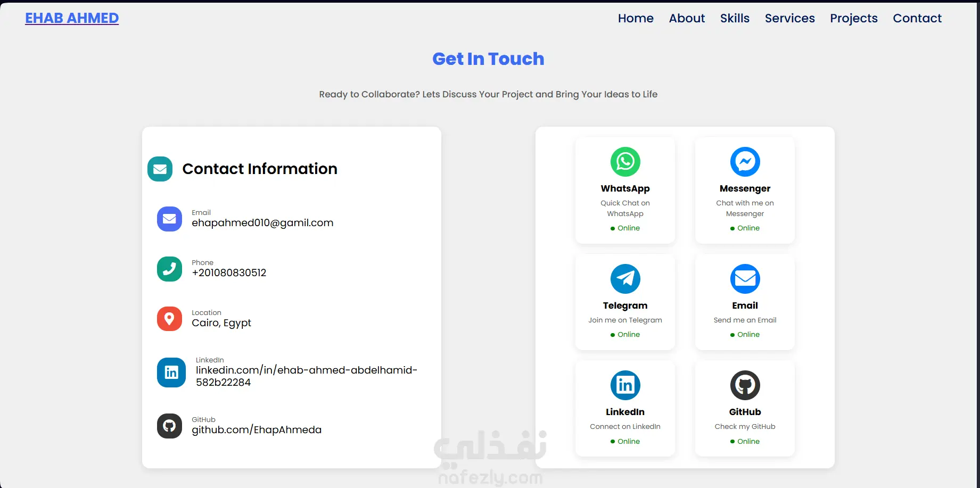The height and width of the screenshot is (488, 980).
Task: Select the Contact nav item
Action: 917,18
